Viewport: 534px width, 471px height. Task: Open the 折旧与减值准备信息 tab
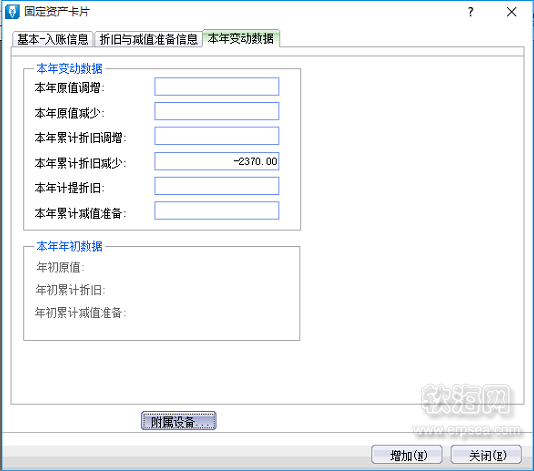coord(148,39)
